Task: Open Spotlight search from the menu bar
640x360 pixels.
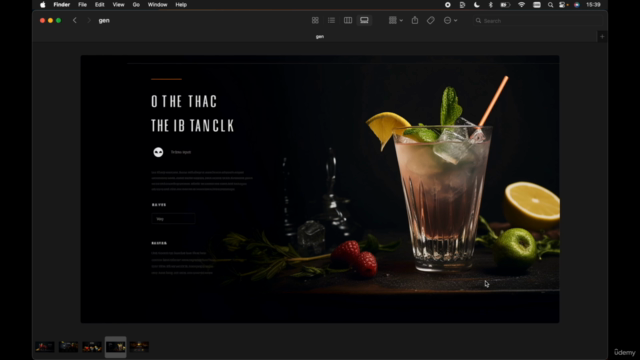Action: 551,5
